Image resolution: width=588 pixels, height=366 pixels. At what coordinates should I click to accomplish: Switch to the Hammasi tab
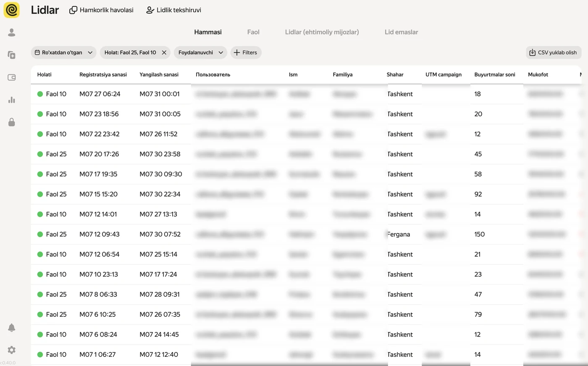(208, 32)
